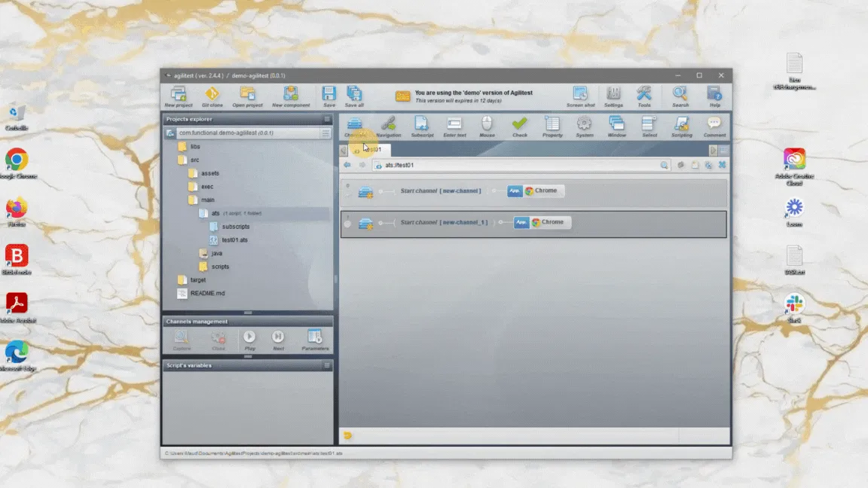Image resolution: width=868 pixels, height=488 pixels.
Task: Click the Save all icon
Action: [354, 96]
